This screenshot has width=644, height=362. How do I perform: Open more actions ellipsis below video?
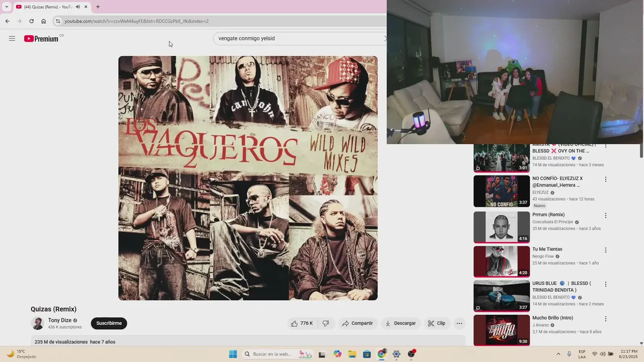click(x=459, y=323)
